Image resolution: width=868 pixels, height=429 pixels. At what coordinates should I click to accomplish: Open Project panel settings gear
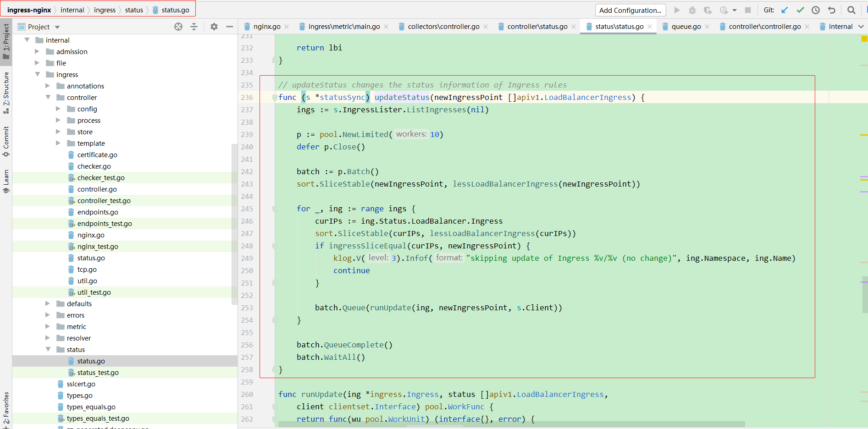[214, 27]
